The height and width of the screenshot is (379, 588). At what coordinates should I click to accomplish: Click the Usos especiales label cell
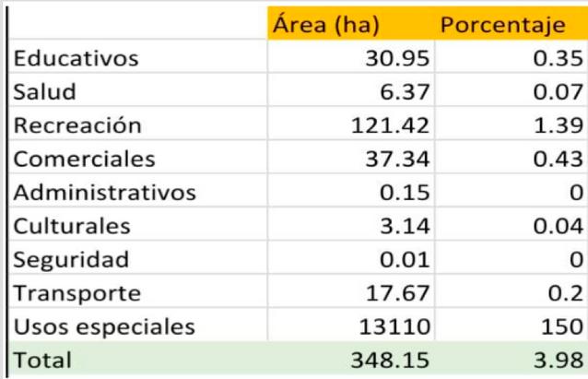tap(138, 325)
